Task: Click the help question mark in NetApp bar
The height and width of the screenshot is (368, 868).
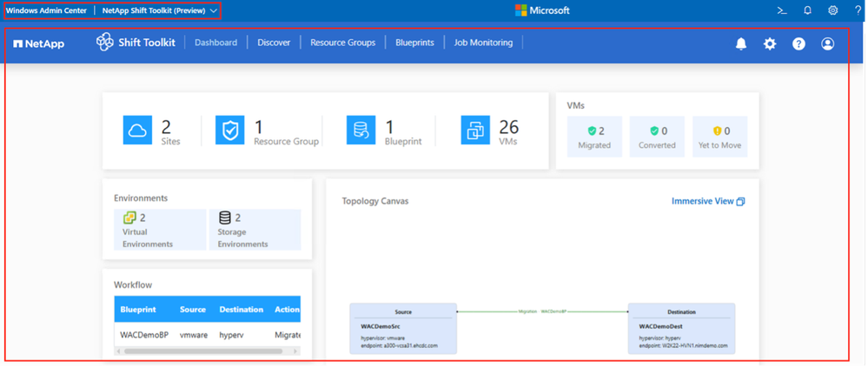Action: pos(798,43)
